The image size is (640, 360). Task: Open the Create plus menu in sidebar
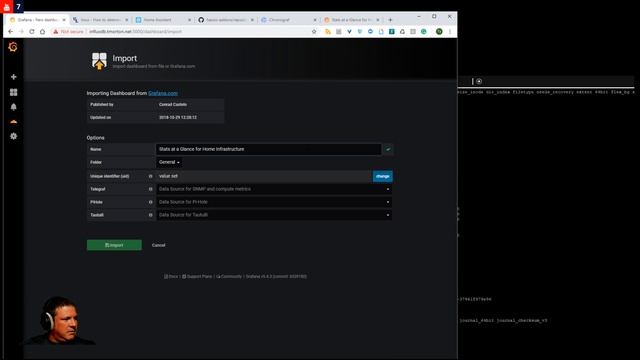[13, 77]
